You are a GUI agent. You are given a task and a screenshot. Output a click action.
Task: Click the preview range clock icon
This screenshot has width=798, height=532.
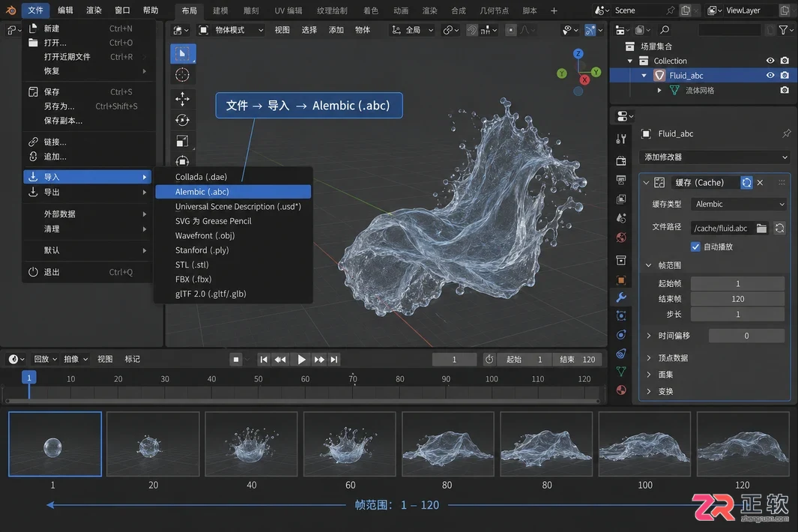tap(489, 360)
